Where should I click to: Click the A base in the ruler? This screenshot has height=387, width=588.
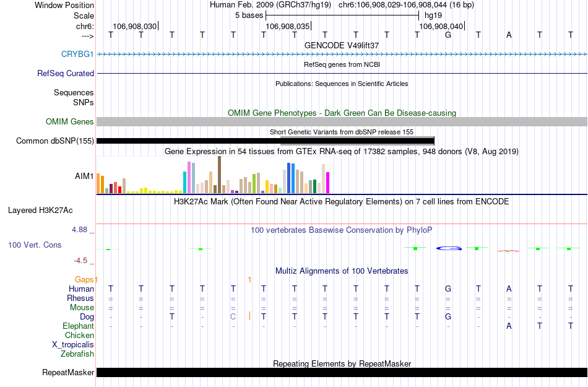point(509,35)
